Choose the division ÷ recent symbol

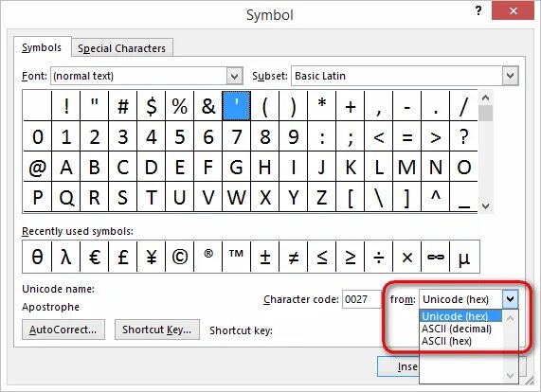[379, 257]
